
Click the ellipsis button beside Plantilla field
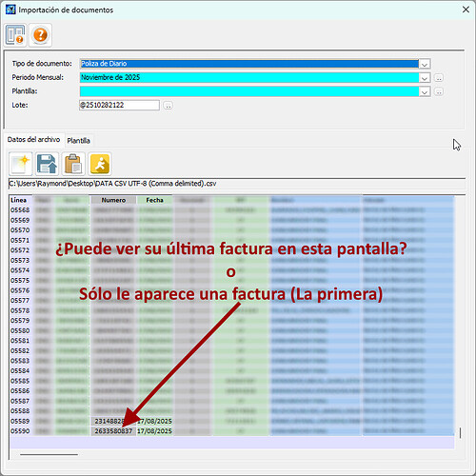(439, 91)
